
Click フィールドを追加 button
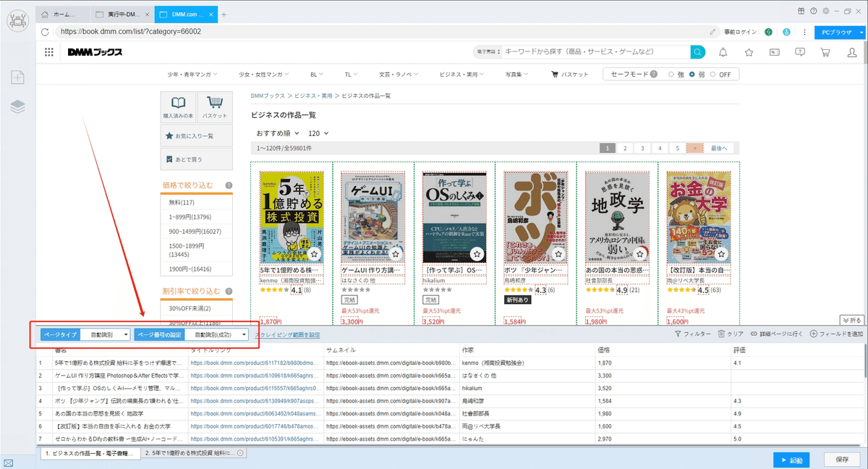[x=836, y=334]
